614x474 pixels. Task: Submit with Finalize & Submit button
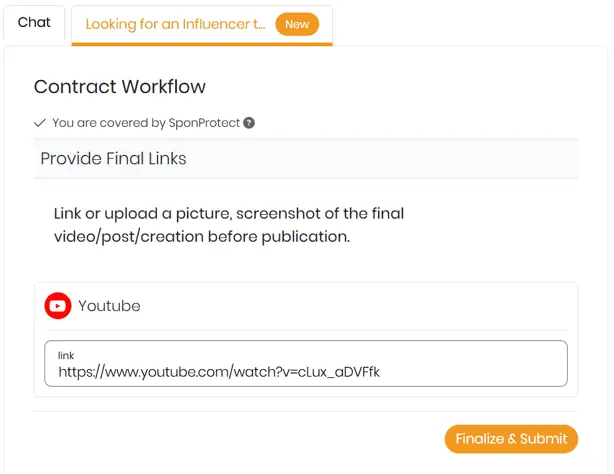511,439
